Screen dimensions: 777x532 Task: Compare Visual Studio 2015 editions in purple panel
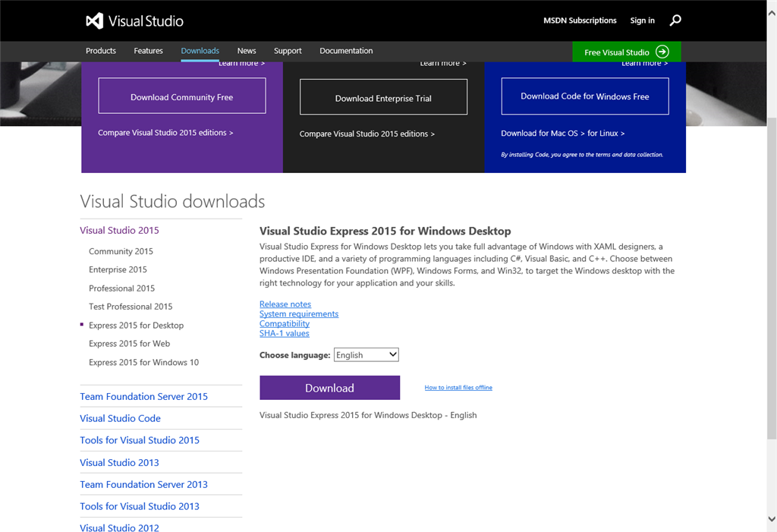pos(165,133)
